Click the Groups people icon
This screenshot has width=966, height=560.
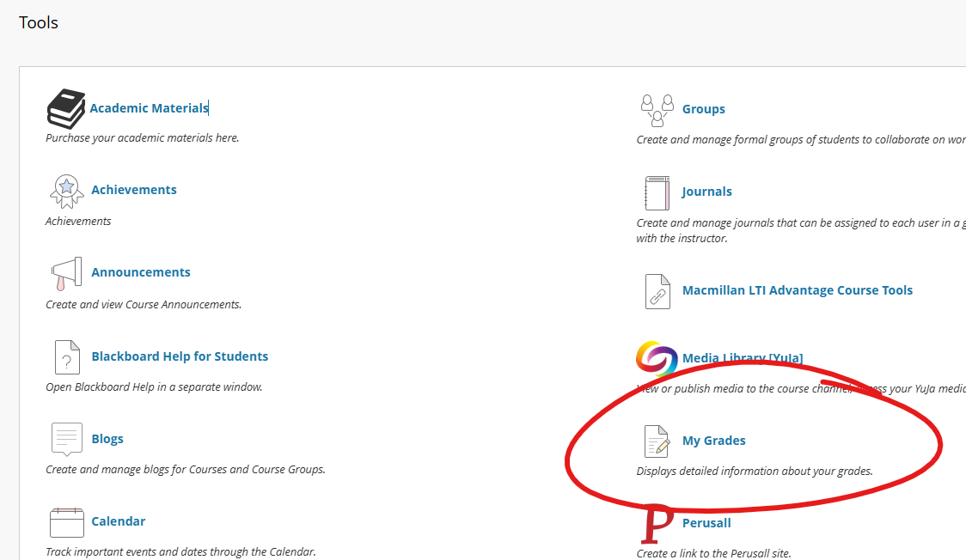[x=657, y=110]
